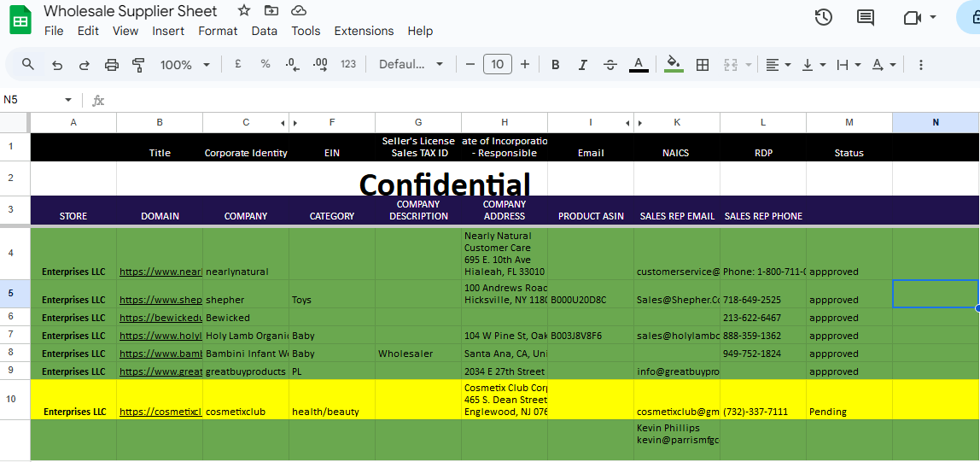
Task: Open the text color picker
Action: click(x=639, y=64)
